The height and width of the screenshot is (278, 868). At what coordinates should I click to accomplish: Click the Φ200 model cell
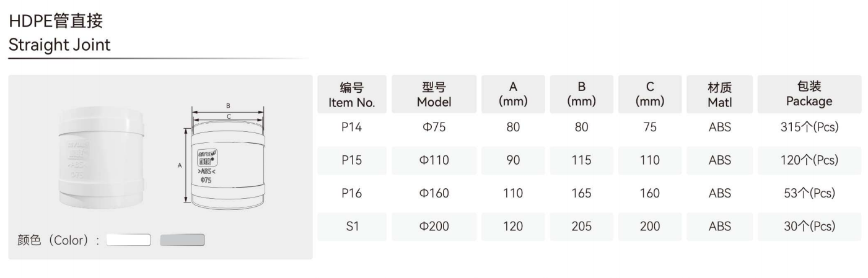coord(434,226)
